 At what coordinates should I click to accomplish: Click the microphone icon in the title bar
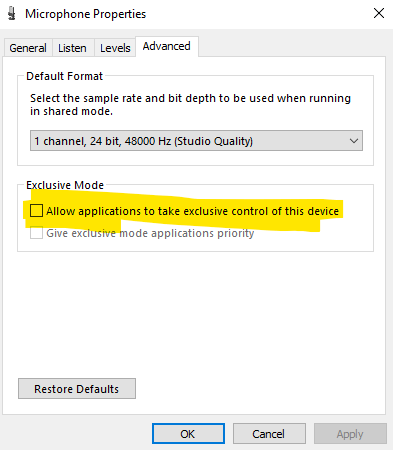[x=12, y=14]
